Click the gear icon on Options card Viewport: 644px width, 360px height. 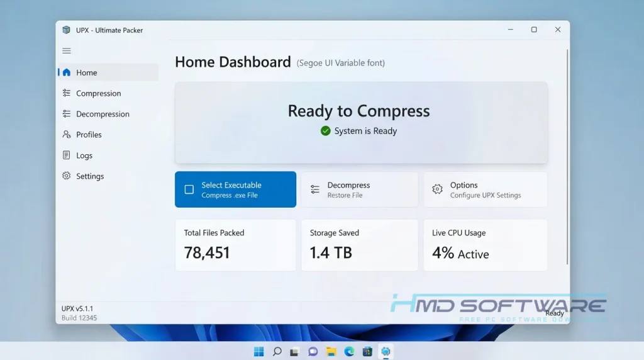(438, 189)
